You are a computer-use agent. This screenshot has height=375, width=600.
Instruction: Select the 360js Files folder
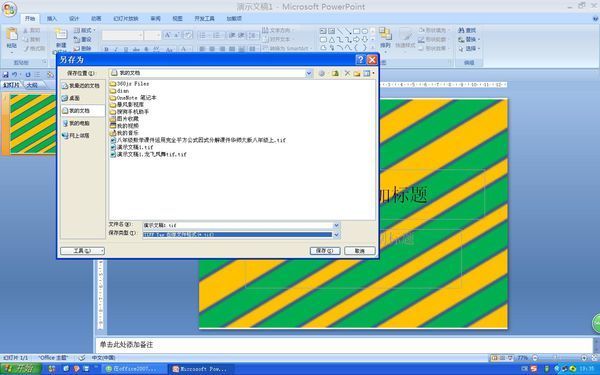coord(129,83)
